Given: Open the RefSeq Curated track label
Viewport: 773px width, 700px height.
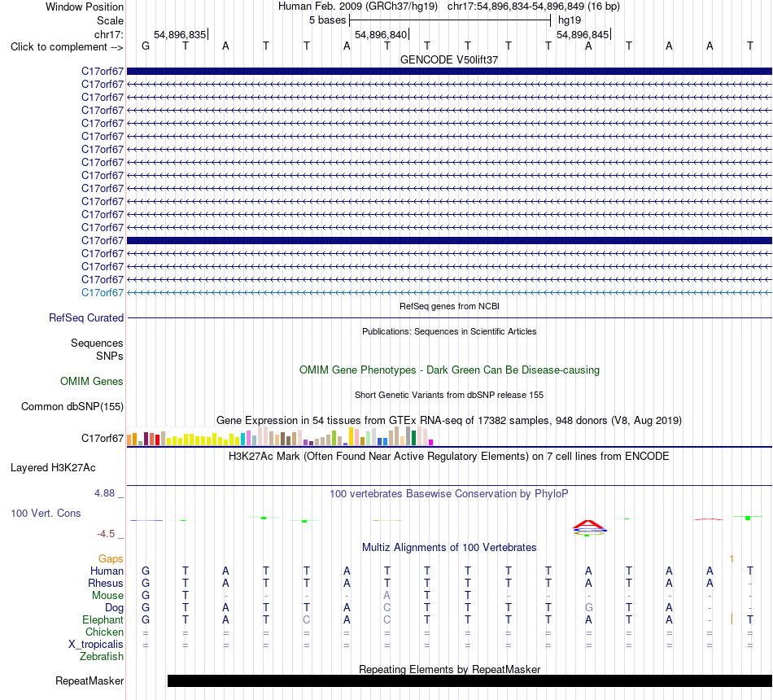Looking at the screenshot, I should tap(86, 317).
